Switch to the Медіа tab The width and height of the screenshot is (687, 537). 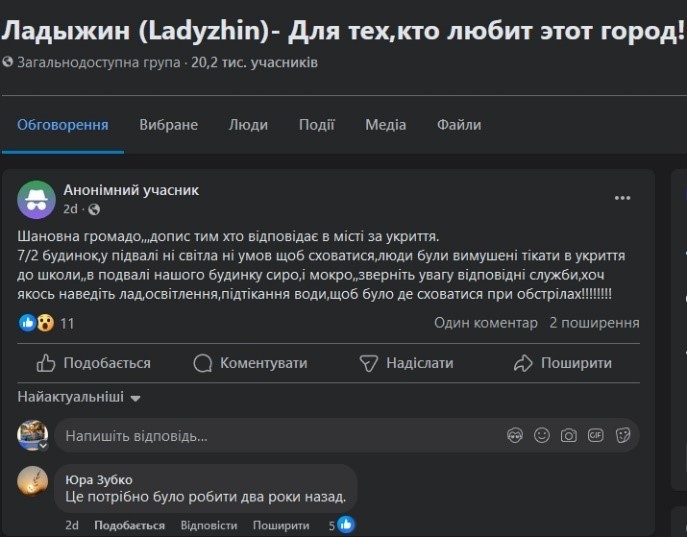[x=386, y=125]
